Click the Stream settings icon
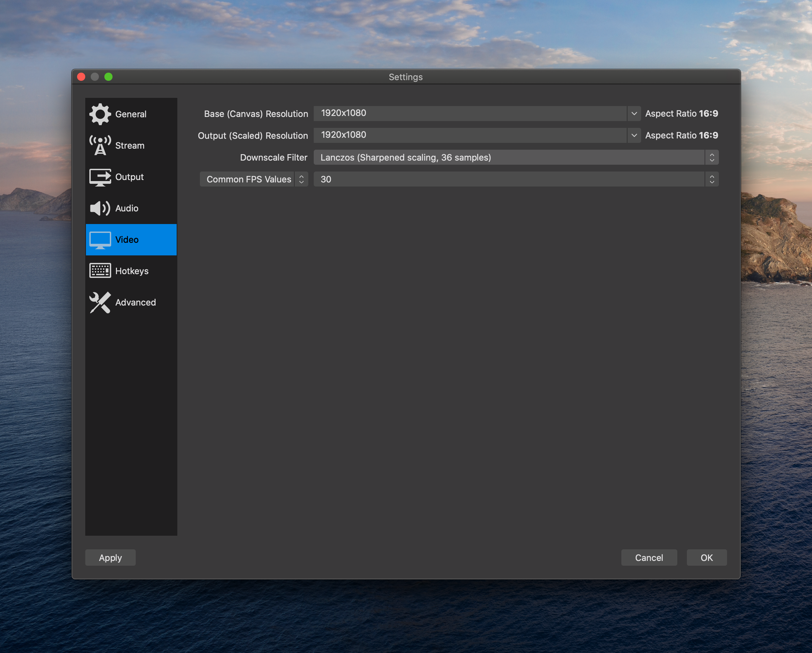Screen dimensions: 812x653 [x=99, y=145]
